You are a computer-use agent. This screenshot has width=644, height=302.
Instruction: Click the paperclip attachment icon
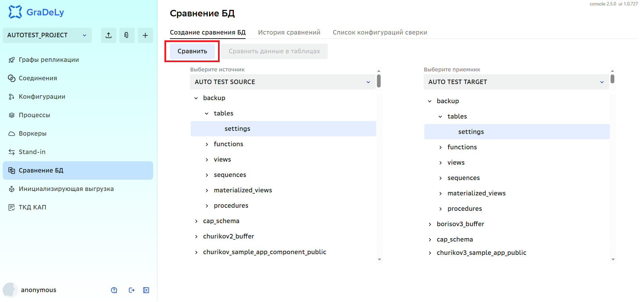click(x=127, y=35)
